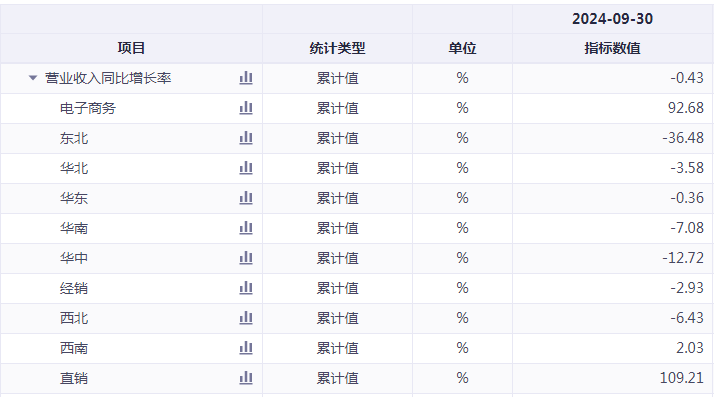The height and width of the screenshot is (397, 714).
Task: Click the 单位 column header
Action: tap(462, 48)
